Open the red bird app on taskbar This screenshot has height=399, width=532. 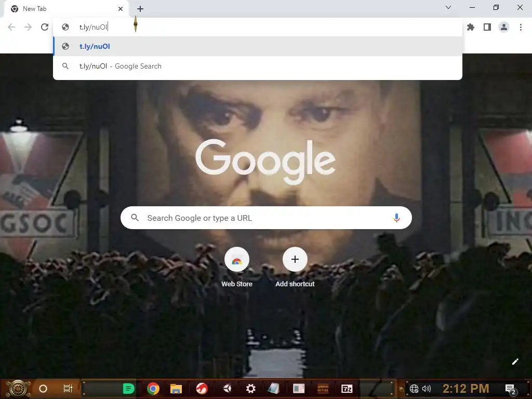[202, 389]
